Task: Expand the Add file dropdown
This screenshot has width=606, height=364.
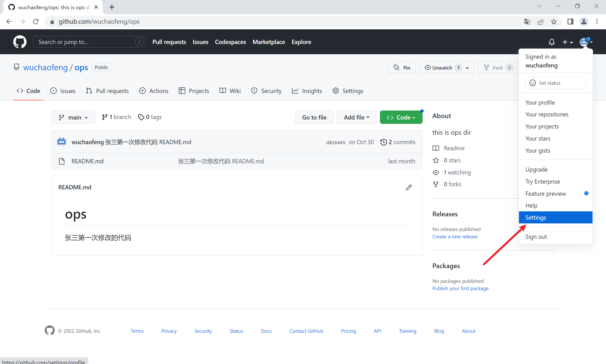Action: tap(356, 117)
